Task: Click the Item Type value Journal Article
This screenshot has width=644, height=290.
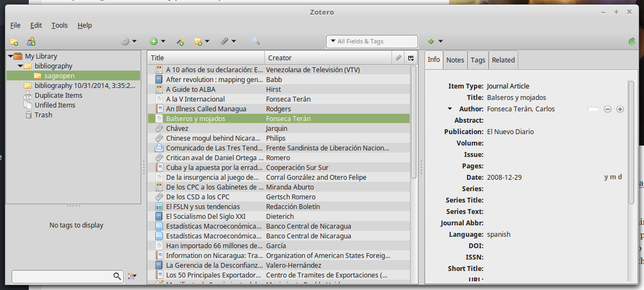Action: [x=508, y=86]
